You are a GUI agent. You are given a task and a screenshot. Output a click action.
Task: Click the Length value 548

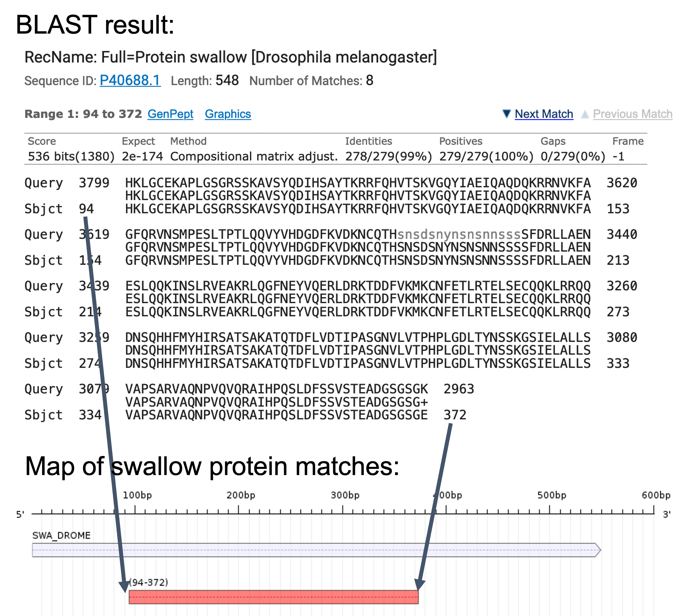click(227, 80)
